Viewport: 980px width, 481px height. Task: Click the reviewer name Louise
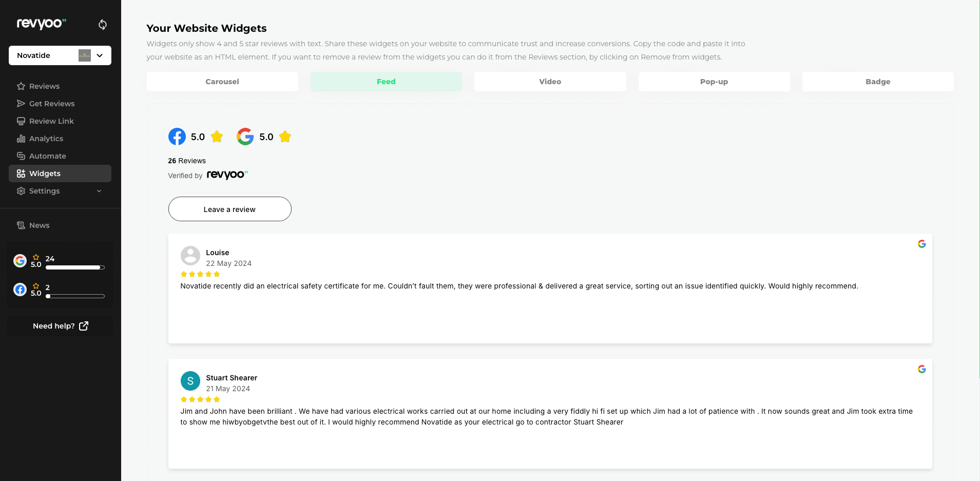(218, 253)
